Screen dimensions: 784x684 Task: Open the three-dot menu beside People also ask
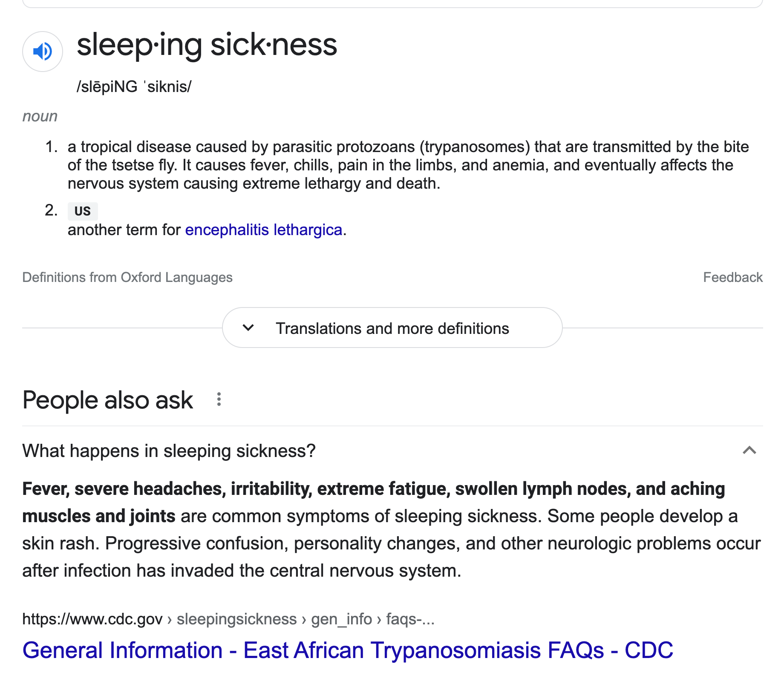(219, 399)
